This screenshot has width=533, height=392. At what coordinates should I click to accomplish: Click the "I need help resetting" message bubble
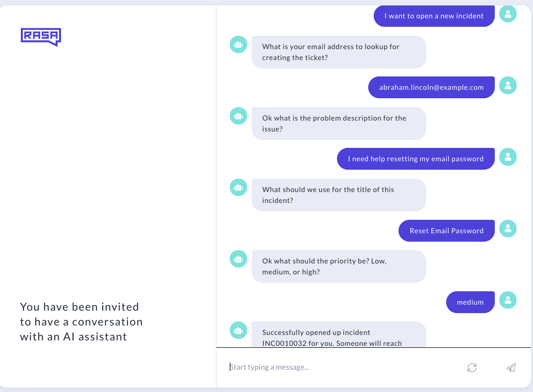(x=415, y=159)
